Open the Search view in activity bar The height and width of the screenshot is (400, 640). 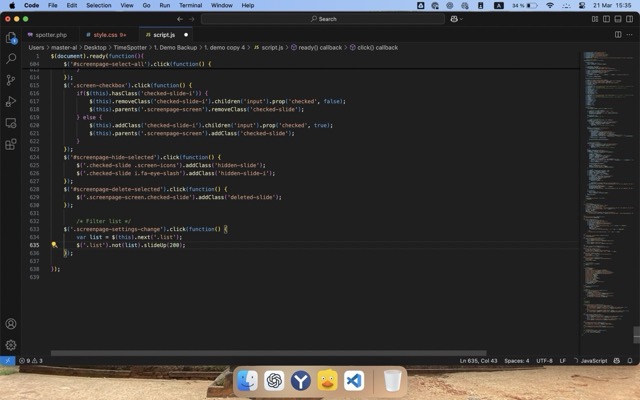pyautogui.click(x=11, y=59)
